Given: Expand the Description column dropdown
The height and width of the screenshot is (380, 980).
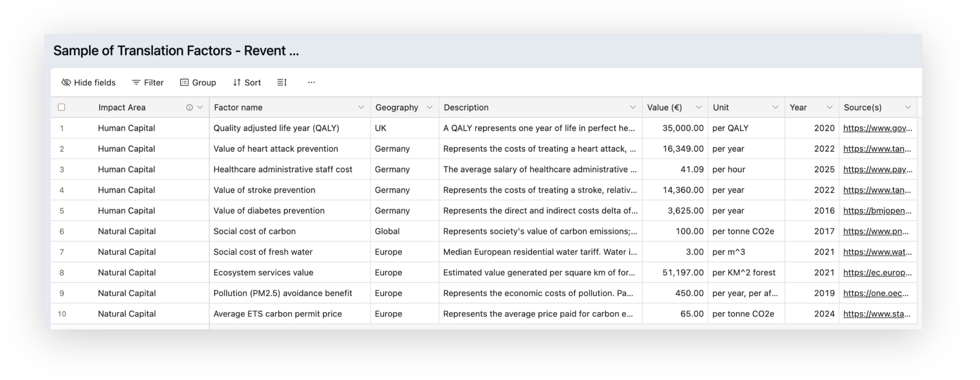Looking at the screenshot, I should [633, 107].
